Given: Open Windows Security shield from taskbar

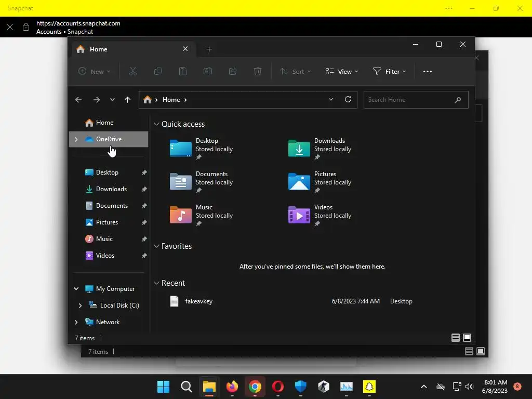Looking at the screenshot, I should [301, 387].
